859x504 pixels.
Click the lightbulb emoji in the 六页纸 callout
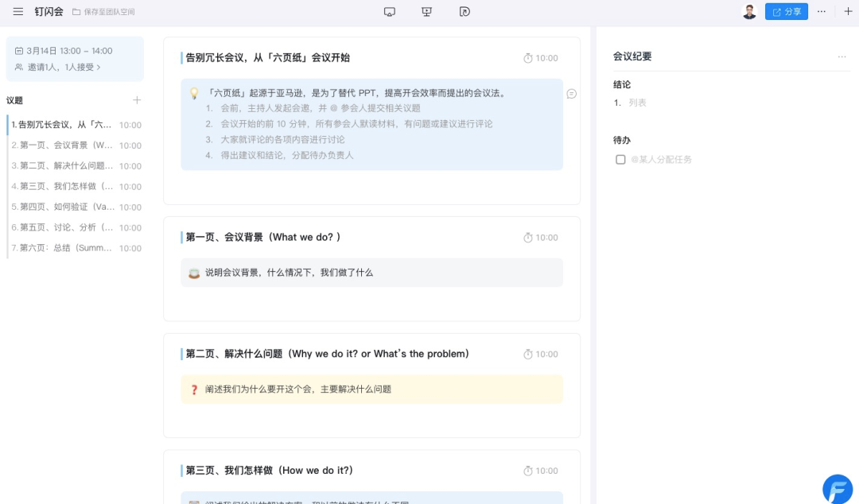coord(194,94)
